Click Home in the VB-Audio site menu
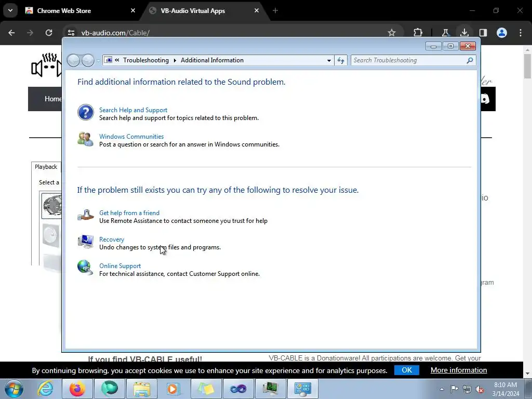The height and width of the screenshot is (399, 532). 53,99
